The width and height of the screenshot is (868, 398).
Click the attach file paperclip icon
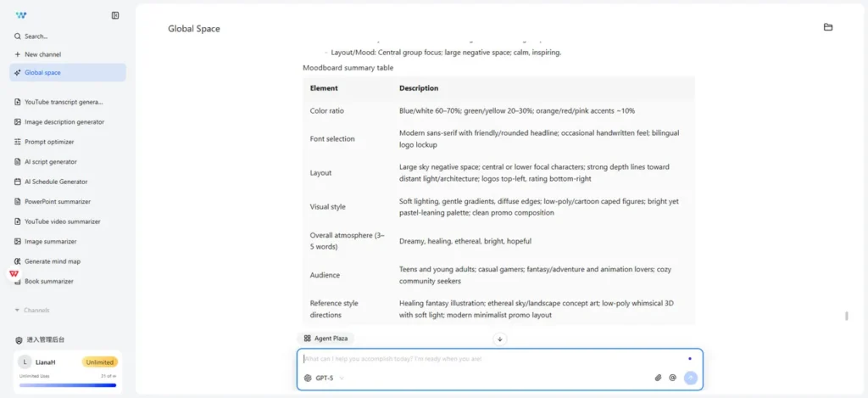[x=658, y=378]
